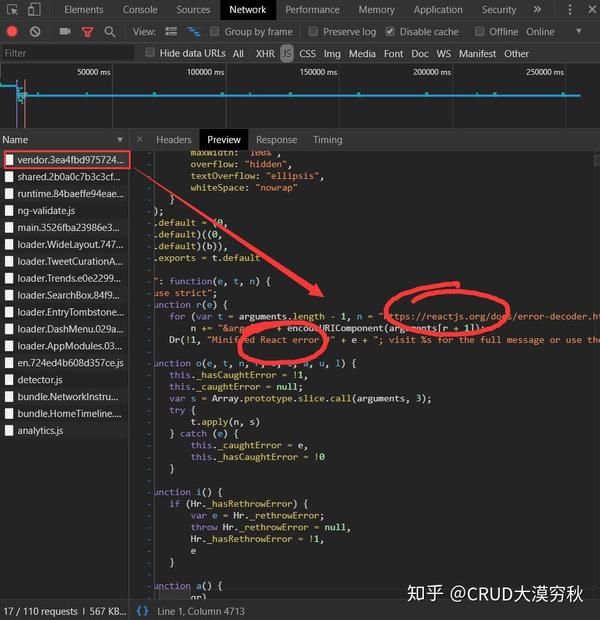The image size is (600, 620).
Task: Click the Name column sort arrow
Action: pyautogui.click(x=120, y=140)
